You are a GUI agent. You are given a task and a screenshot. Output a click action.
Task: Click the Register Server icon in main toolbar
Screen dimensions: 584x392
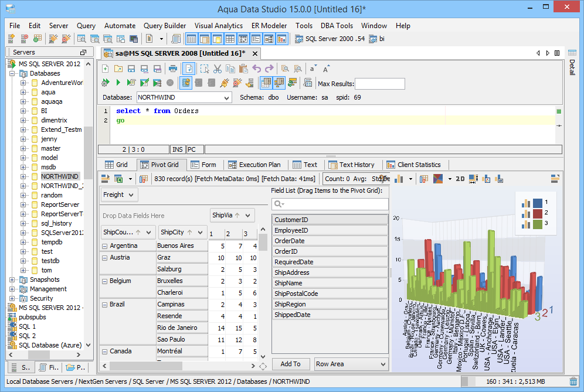tap(11, 39)
